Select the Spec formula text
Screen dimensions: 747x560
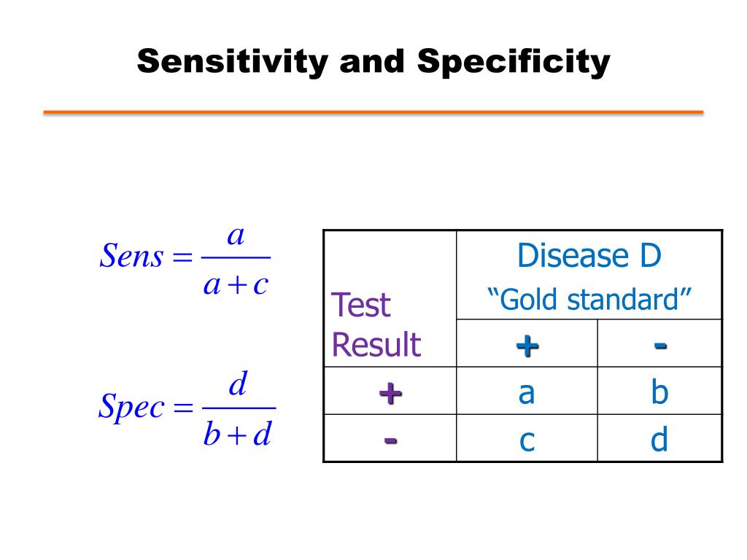(x=187, y=409)
